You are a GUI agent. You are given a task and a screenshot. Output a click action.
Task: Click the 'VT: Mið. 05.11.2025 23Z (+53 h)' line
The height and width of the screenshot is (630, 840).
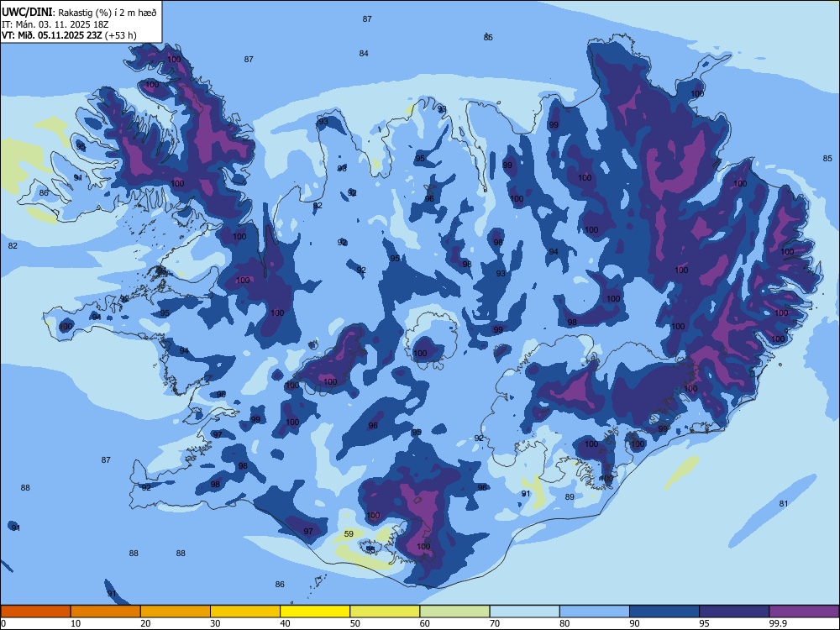(69, 36)
